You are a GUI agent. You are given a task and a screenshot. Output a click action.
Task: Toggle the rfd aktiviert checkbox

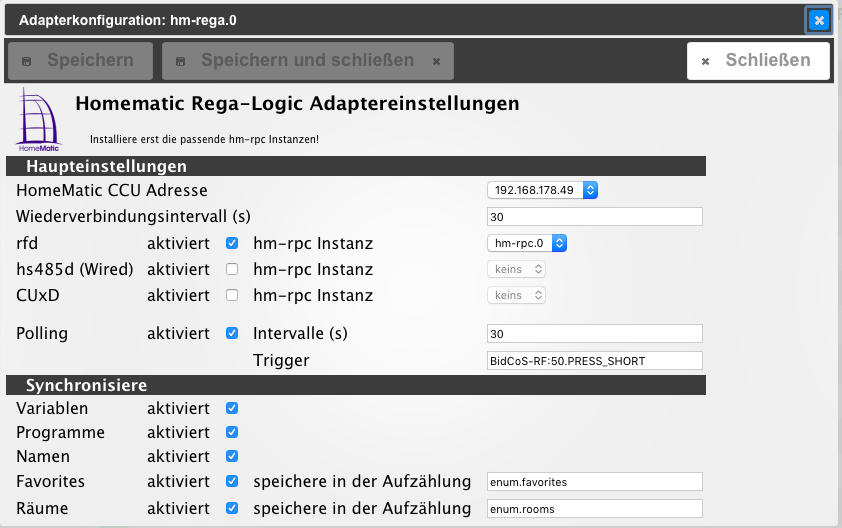coord(232,243)
